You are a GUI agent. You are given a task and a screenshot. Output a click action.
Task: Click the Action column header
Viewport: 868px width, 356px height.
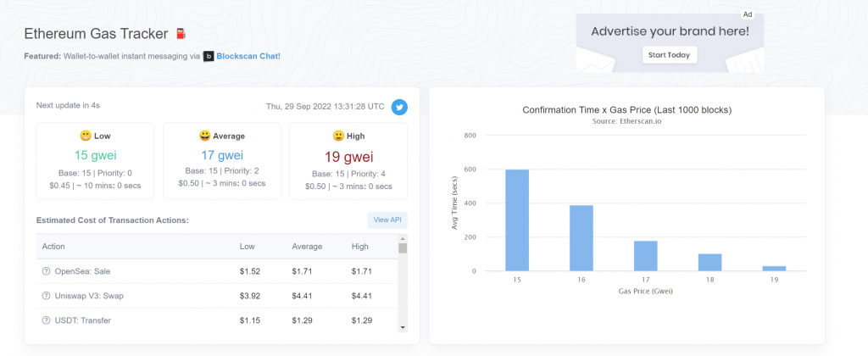[x=53, y=247]
